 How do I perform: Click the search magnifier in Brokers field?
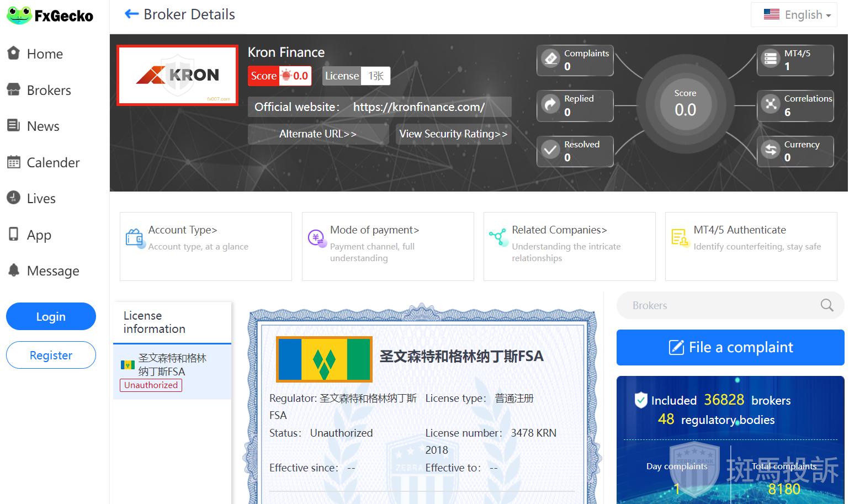point(826,305)
